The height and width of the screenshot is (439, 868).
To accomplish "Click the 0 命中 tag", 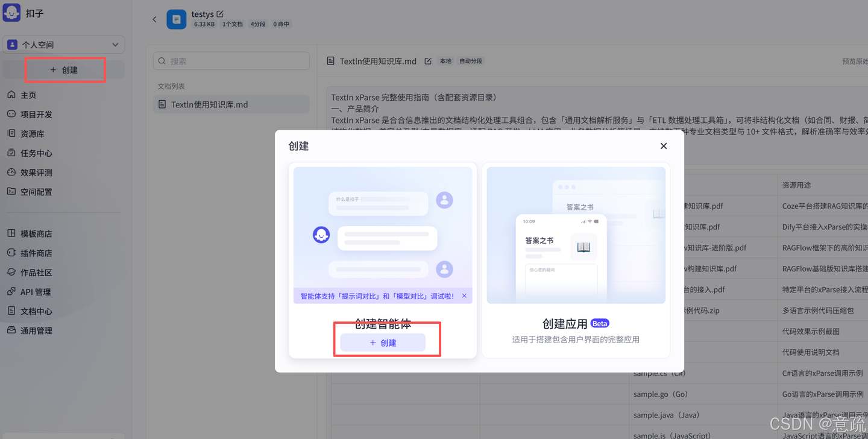I will click(x=281, y=24).
